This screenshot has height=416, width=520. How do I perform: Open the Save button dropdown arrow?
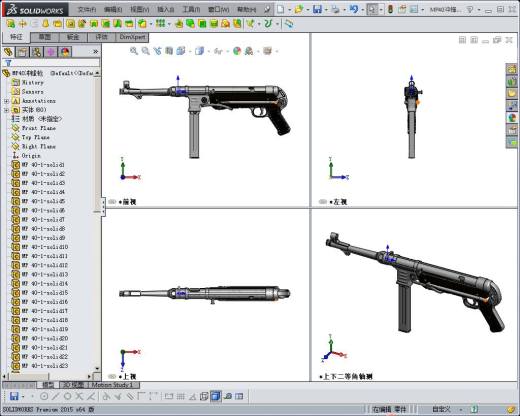pyautogui.click(x=326, y=10)
